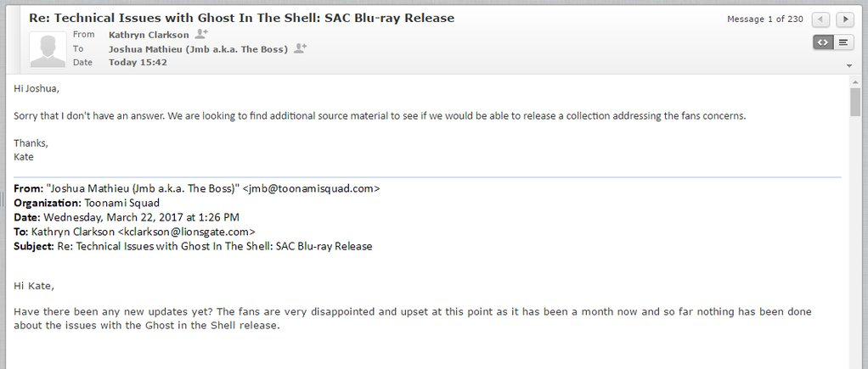Image resolution: width=868 pixels, height=369 pixels.
Task: Switch to plain text view mode
Action: [x=843, y=42]
